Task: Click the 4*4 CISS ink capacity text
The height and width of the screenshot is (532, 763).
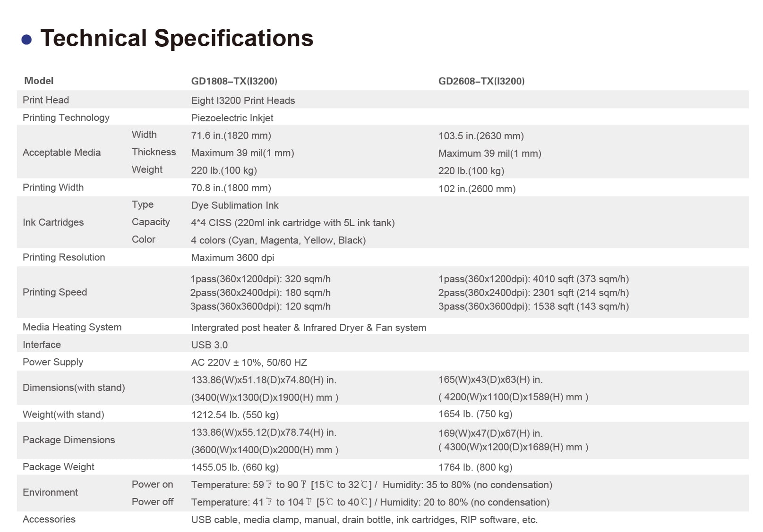Action: (x=292, y=223)
